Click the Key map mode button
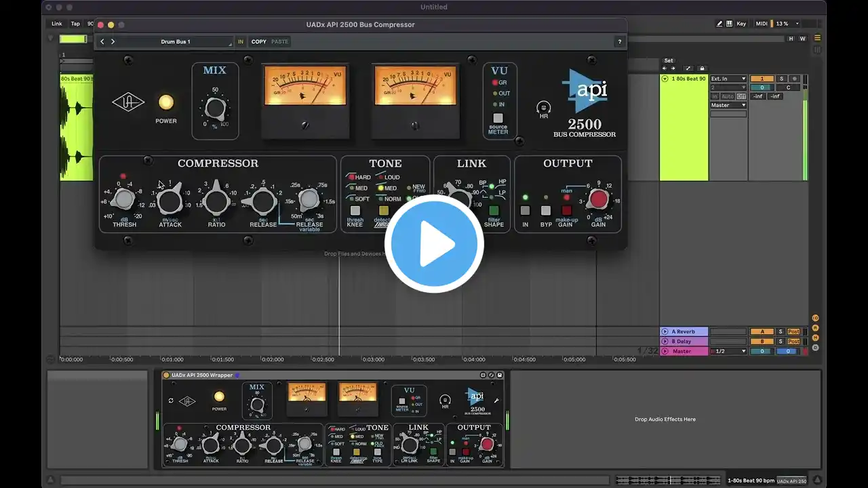 click(x=741, y=24)
